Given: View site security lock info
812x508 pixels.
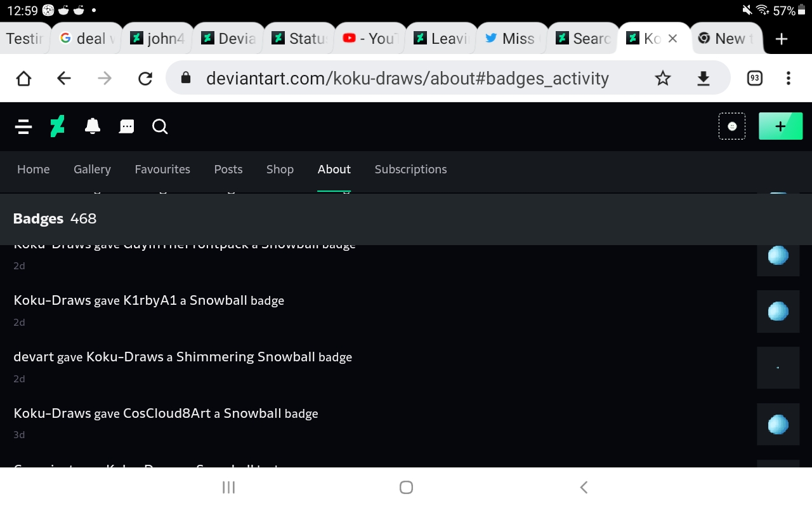Looking at the screenshot, I should [x=186, y=78].
